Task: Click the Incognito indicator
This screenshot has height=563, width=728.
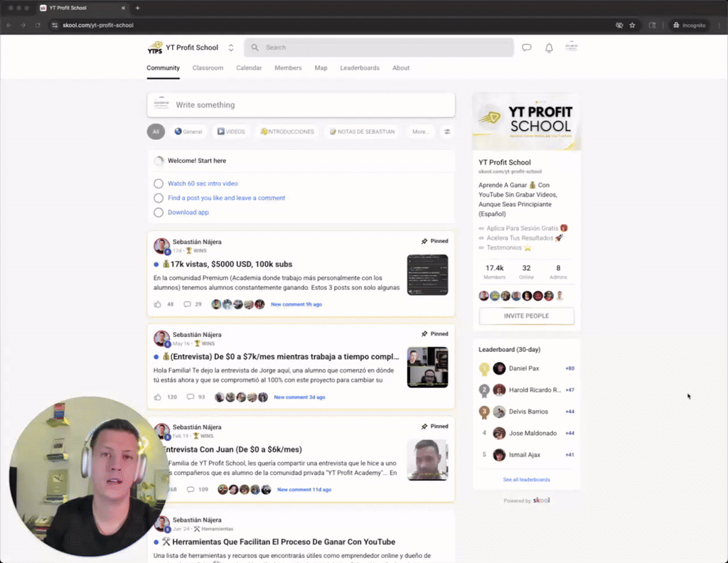Action: pyautogui.click(x=690, y=25)
